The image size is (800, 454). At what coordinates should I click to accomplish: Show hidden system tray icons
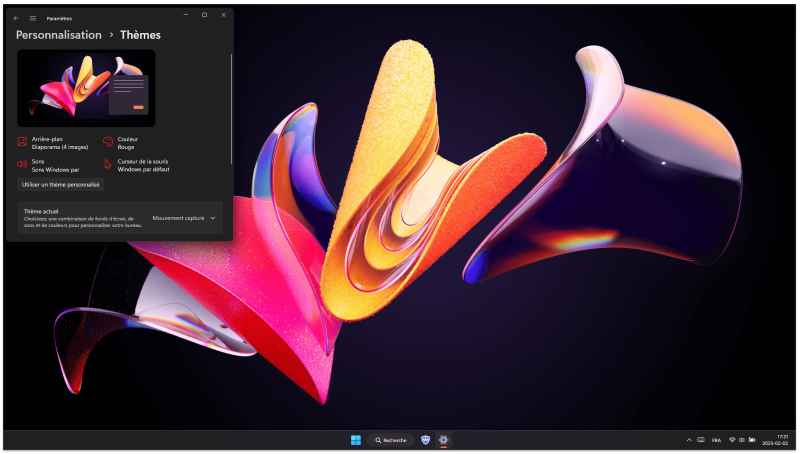(x=688, y=440)
